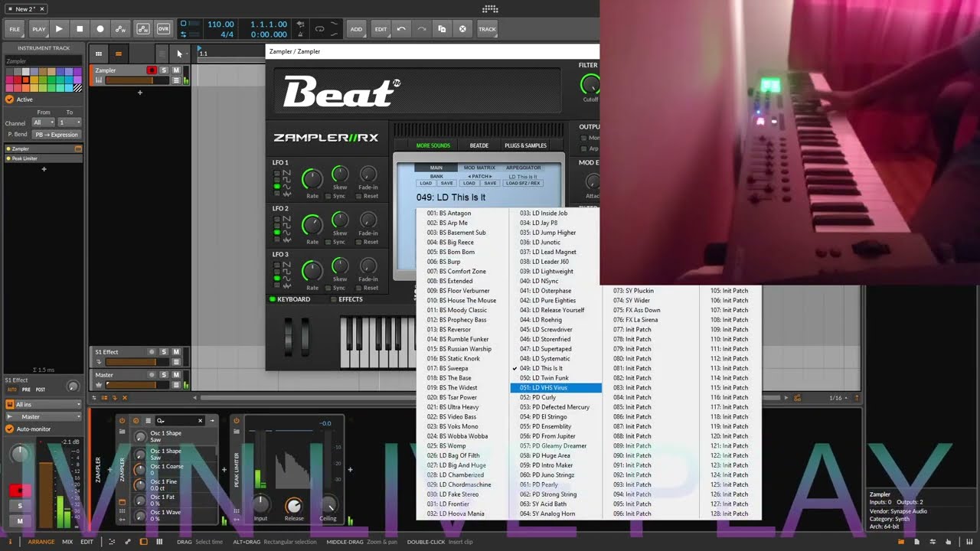Toggle the Zampler EFFECTS panel switch
980x551 pixels.
[333, 299]
